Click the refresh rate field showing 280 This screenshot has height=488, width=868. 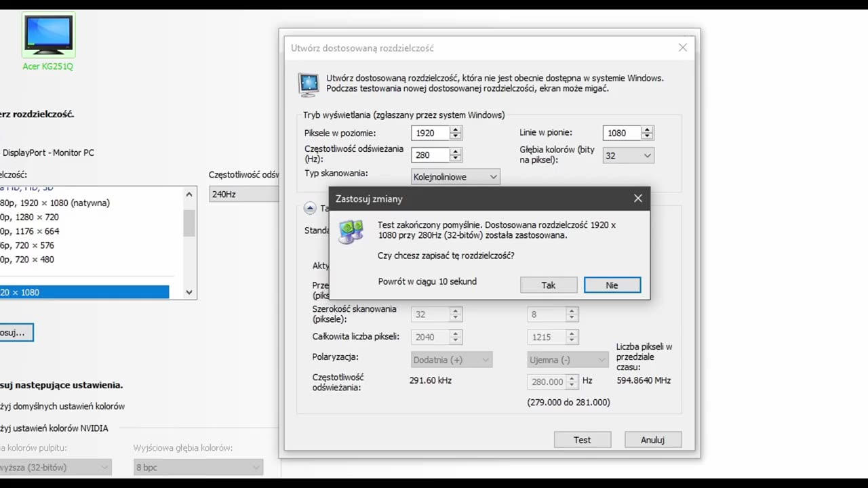coord(431,155)
